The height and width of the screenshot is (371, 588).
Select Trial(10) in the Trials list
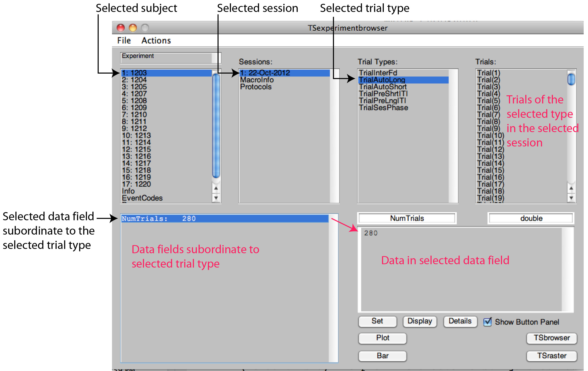(491, 135)
